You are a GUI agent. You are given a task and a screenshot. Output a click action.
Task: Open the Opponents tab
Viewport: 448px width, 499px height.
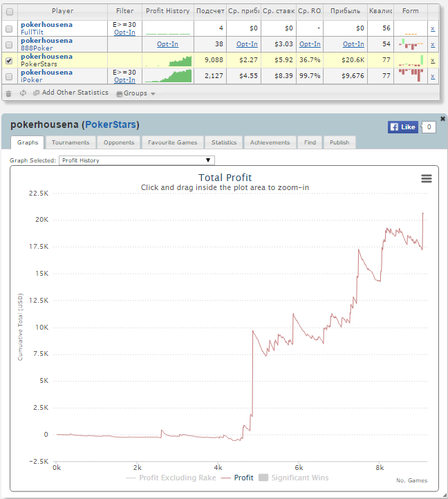tap(119, 142)
